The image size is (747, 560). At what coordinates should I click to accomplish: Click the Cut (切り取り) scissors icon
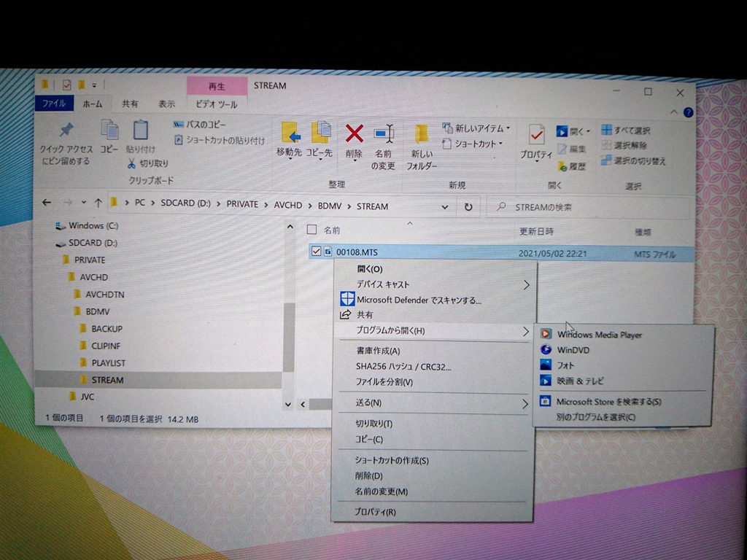131,164
